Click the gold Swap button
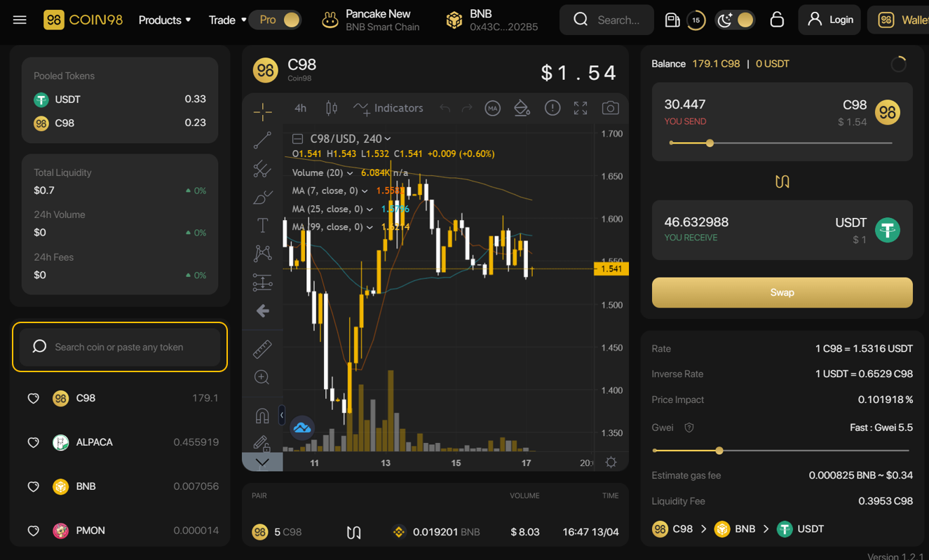The width and height of the screenshot is (929, 560). tap(782, 292)
